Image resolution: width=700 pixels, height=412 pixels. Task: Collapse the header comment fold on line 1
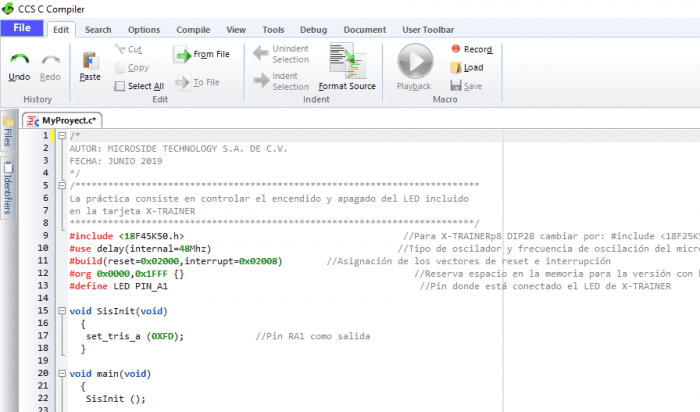coord(61,136)
